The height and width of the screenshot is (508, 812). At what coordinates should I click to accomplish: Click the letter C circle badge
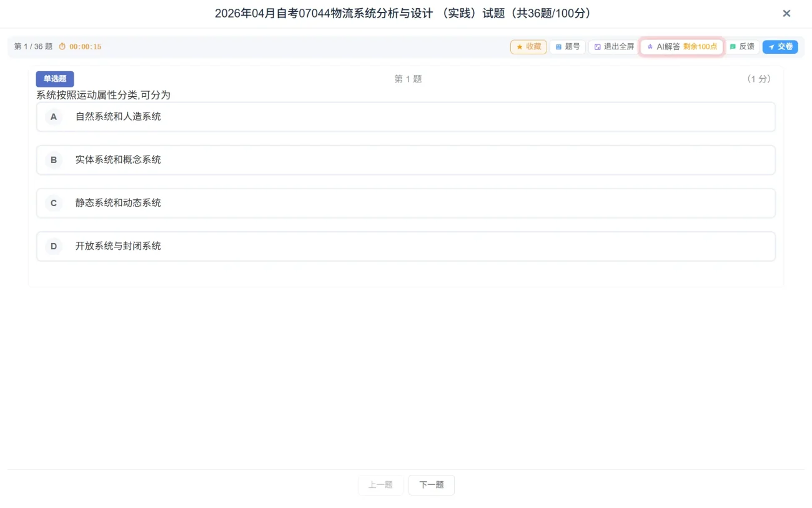54,203
